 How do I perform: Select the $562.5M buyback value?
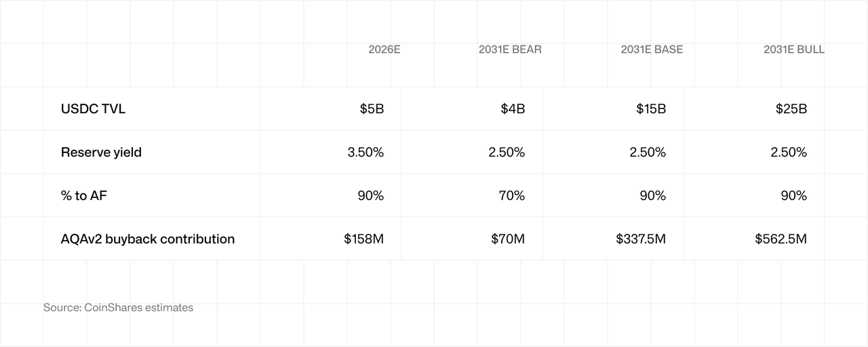tap(781, 239)
